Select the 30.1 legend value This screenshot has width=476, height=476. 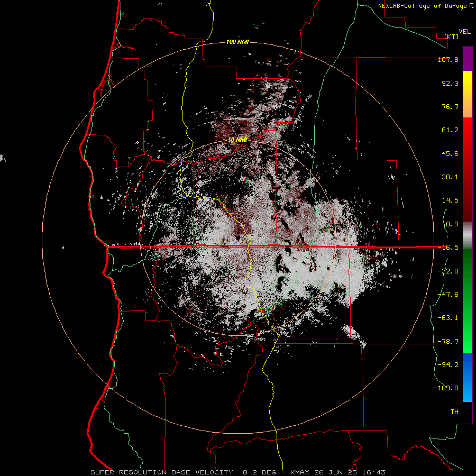[450, 177]
